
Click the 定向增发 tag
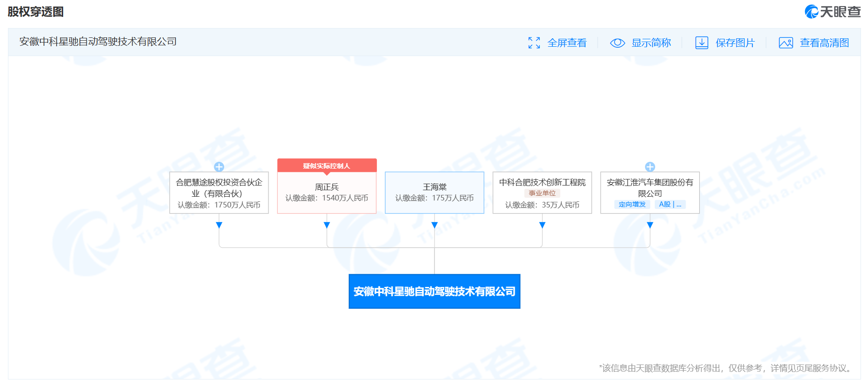(632, 204)
